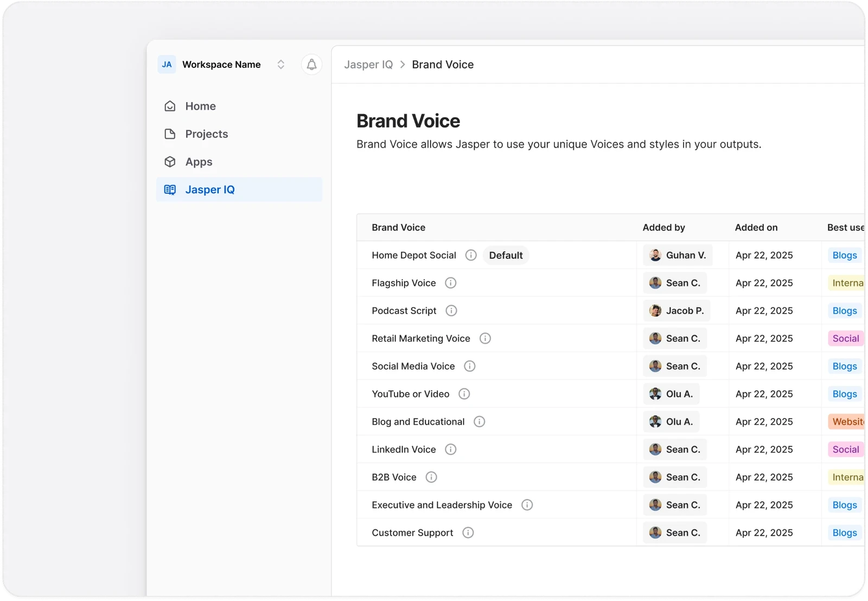Go to Home in sidebar
The width and height of the screenshot is (868, 601).
pos(239,106)
